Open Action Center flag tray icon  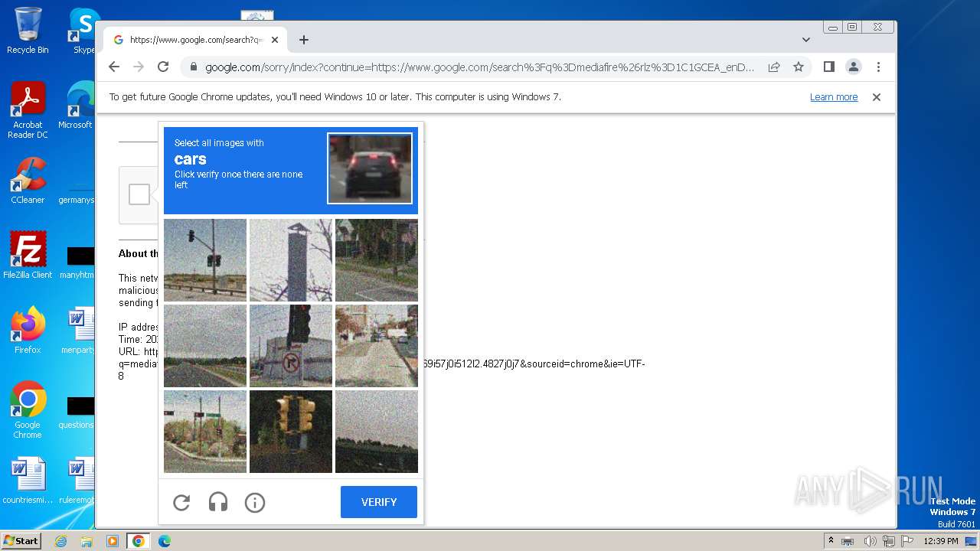(x=908, y=541)
